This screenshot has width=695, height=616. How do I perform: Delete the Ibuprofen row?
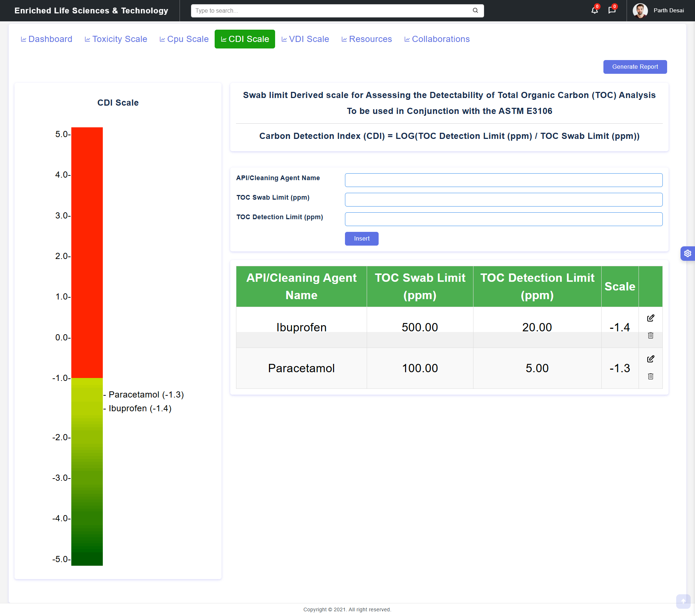pyautogui.click(x=650, y=336)
